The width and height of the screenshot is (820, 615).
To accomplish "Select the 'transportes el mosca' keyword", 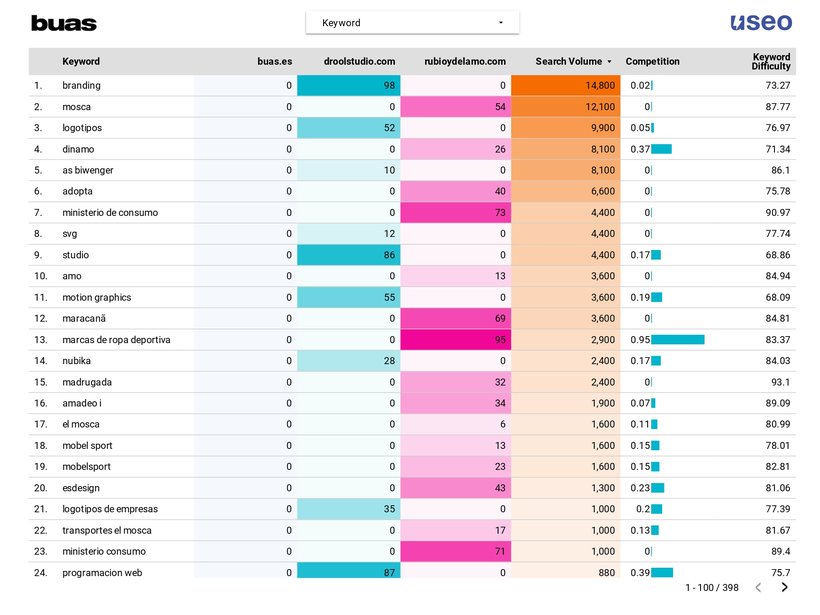I will [107, 530].
